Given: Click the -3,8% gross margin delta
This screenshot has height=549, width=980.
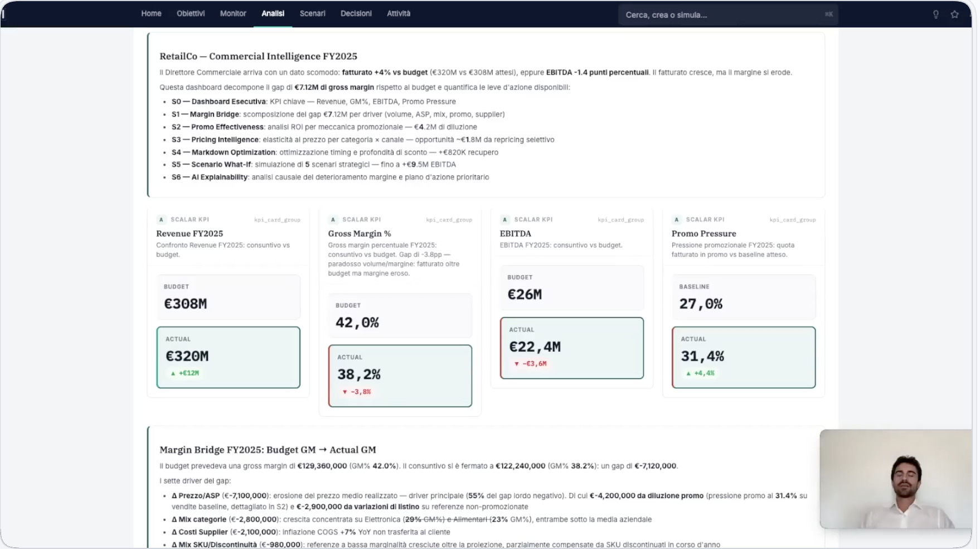Looking at the screenshot, I should [x=356, y=392].
